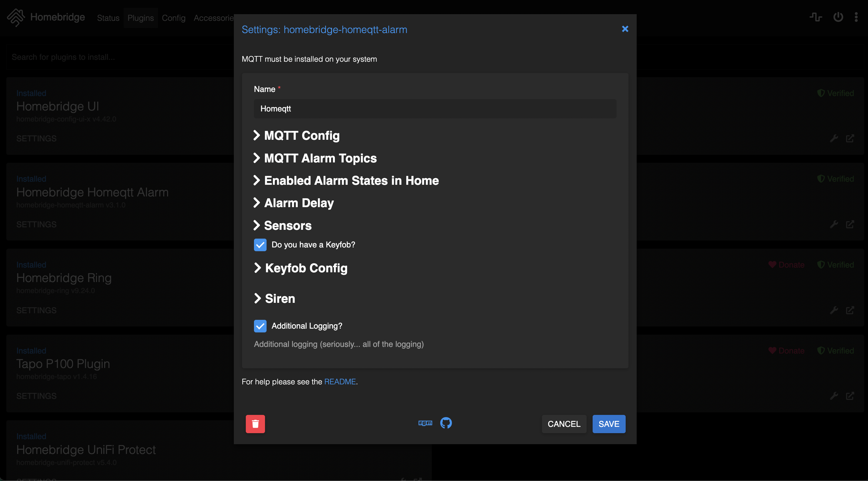Disable the Additional Logging checkbox

tap(260, 326)
